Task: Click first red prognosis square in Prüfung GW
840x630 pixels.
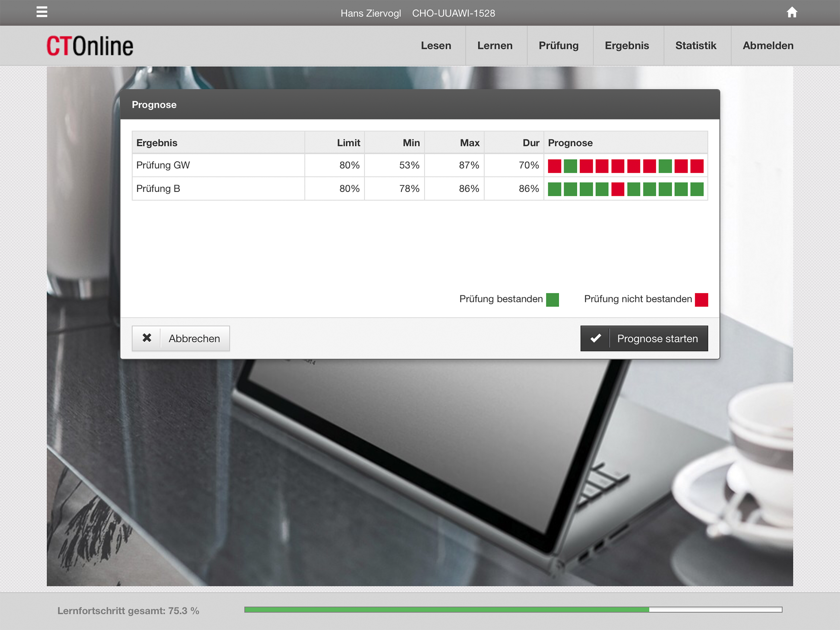Action: pyautogui.click(x=554, y=166)
